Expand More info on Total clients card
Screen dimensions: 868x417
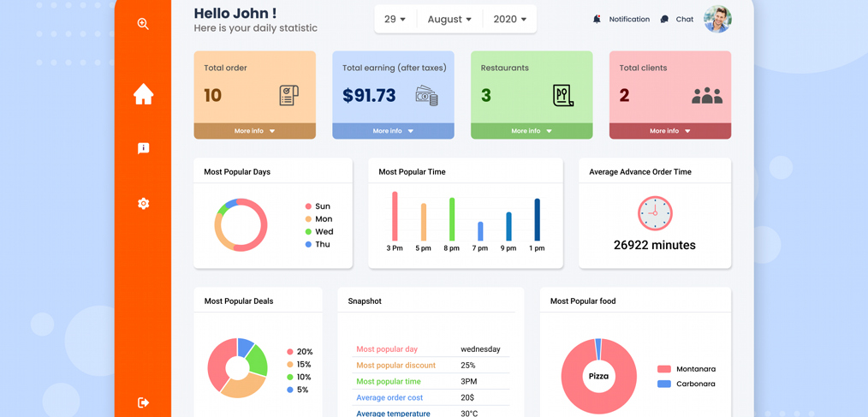[670, 131]
